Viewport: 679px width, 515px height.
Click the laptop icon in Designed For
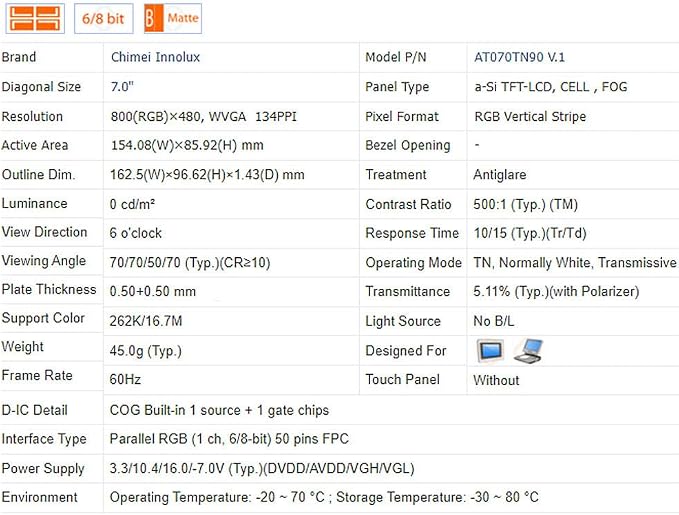(x=528, y=350)
